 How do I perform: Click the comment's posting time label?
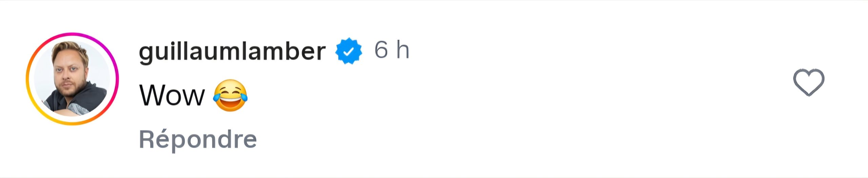coord(392,50)
